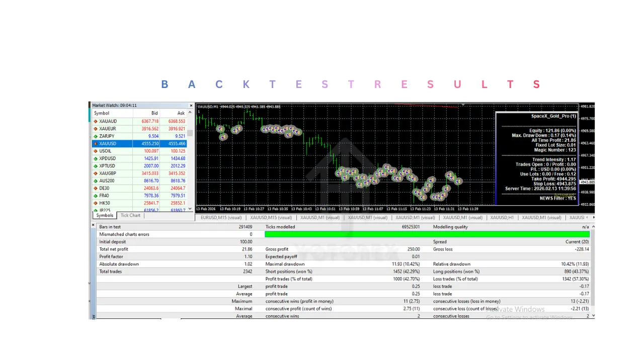Click the XAUAUD direction arrow icon

[x=96, y=121]
